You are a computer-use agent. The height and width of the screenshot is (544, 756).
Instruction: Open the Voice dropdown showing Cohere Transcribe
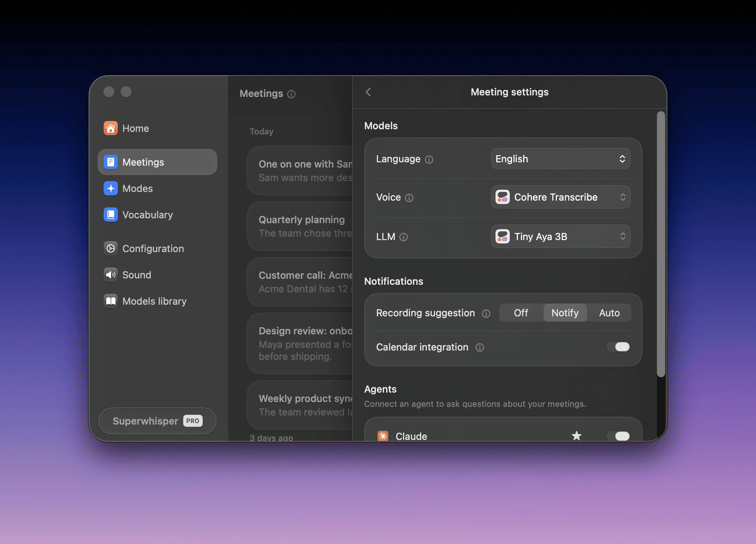point(560,197)
